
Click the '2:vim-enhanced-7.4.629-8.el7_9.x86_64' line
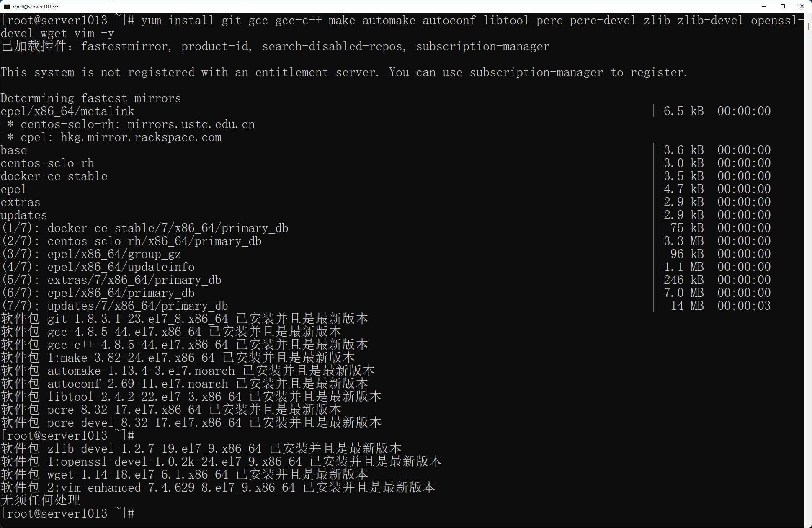218,488
